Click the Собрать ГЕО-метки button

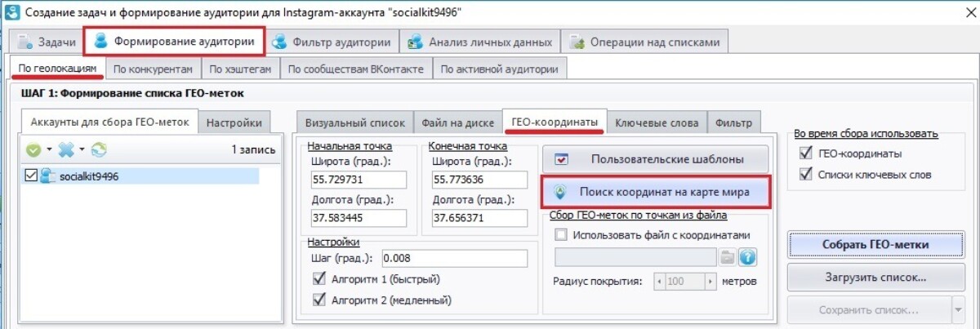[x=875, y=244]
